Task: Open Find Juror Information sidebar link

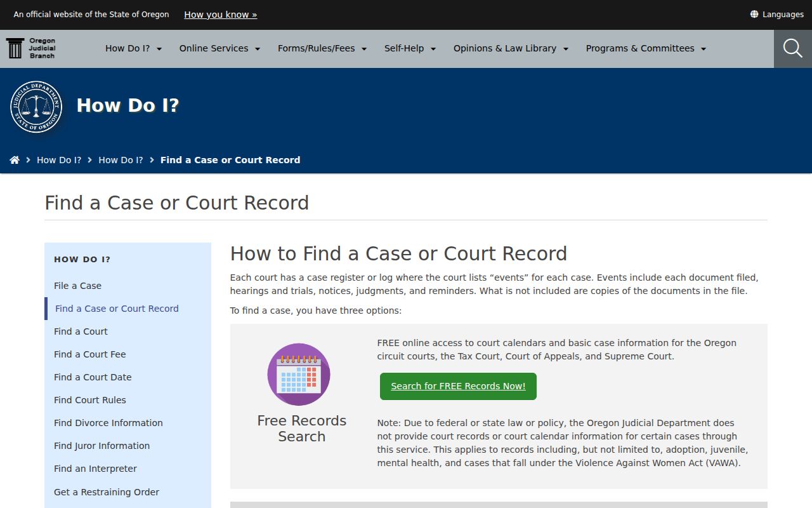Action: [x=102, y=446]
